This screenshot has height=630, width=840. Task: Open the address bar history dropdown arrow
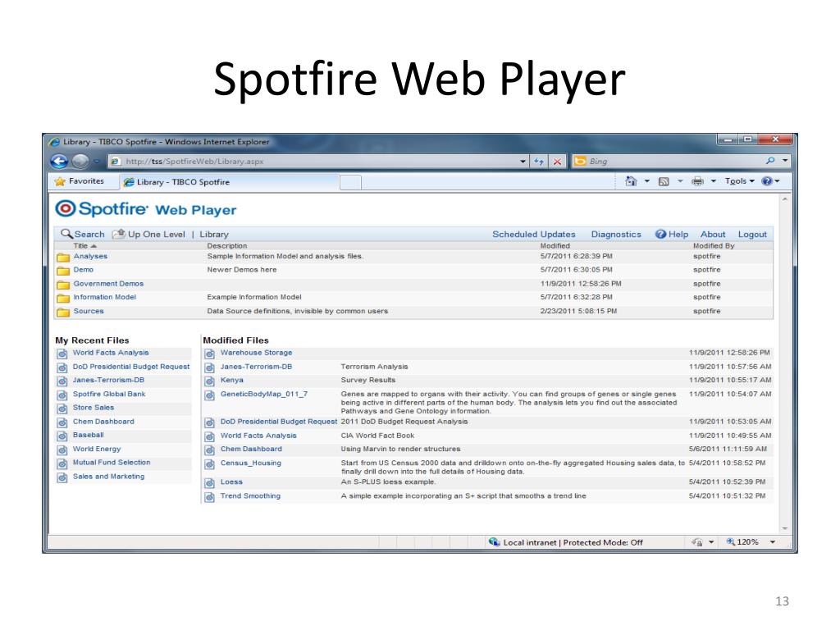tap(523, 162)
